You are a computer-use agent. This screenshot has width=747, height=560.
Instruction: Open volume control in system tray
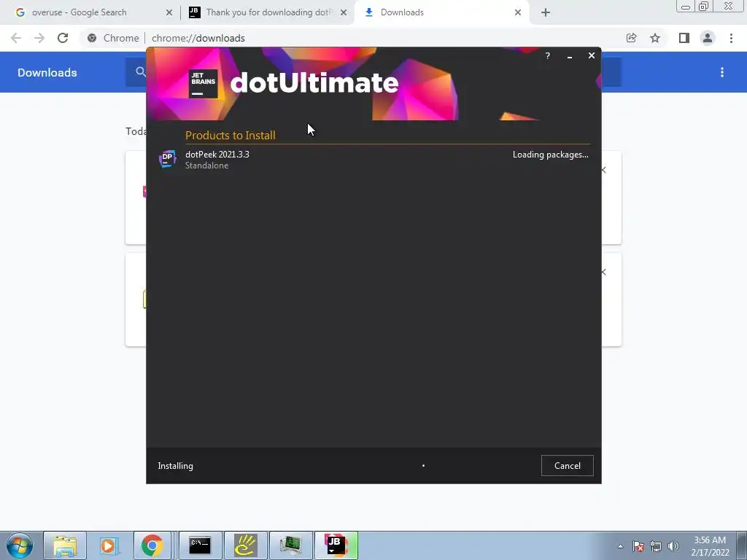coord(673,546)
